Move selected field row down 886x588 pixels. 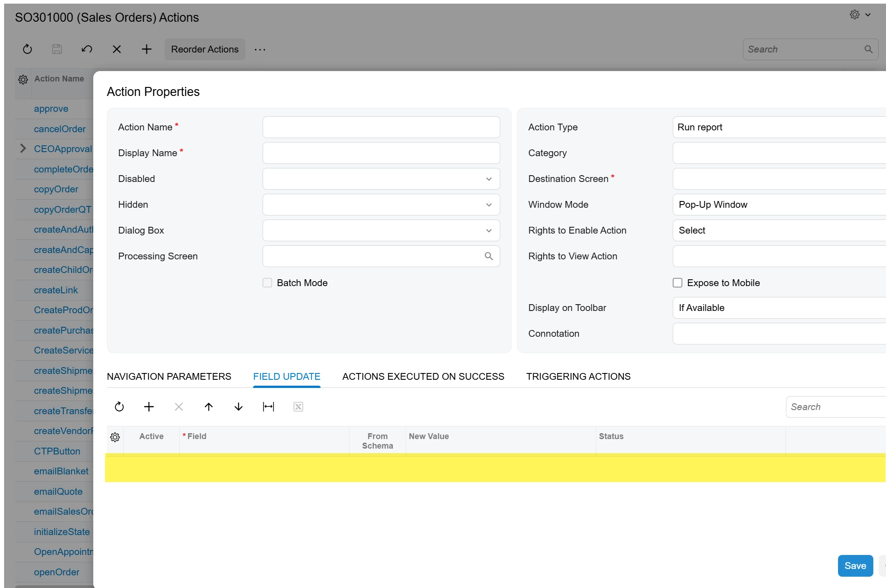coord(239,407)
